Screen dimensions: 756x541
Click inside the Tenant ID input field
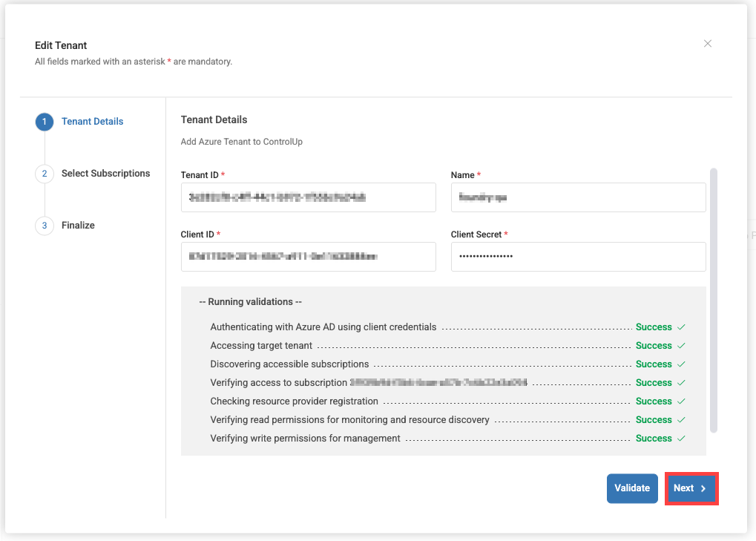tap(308, 197)
